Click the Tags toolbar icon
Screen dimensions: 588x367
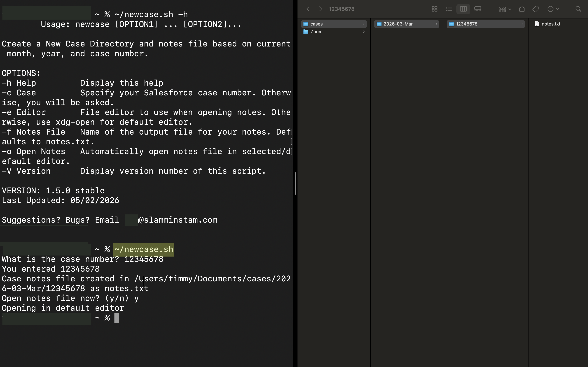[535, 9]
